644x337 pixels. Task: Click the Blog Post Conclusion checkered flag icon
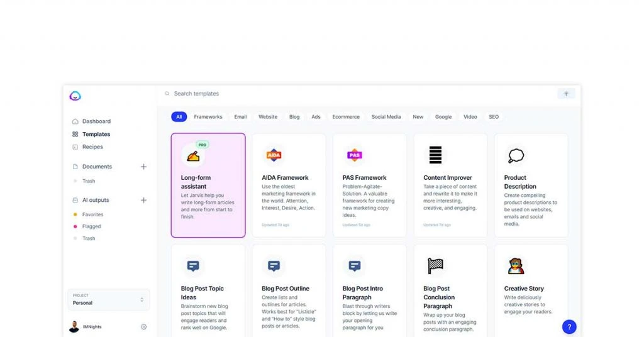pos(435,266)
